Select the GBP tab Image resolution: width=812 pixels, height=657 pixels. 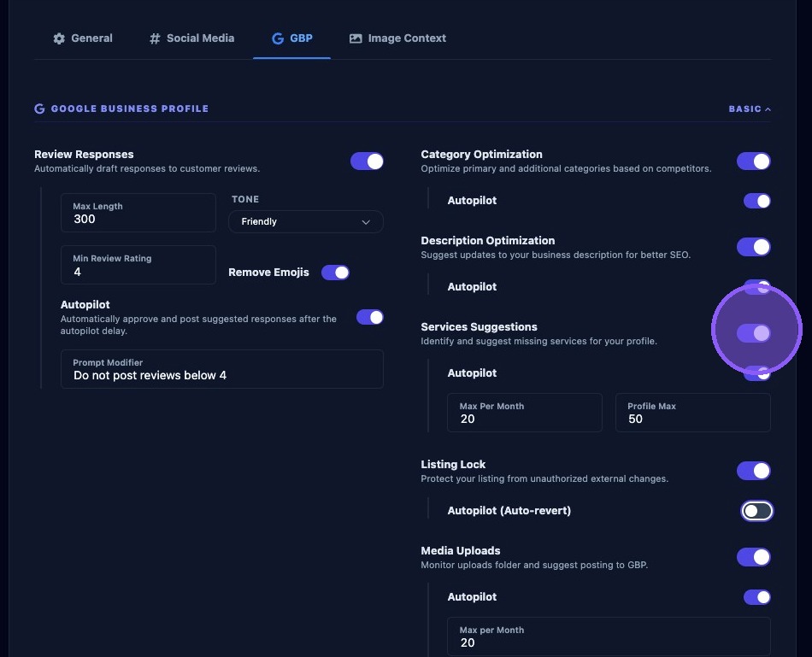pos(291,38)
